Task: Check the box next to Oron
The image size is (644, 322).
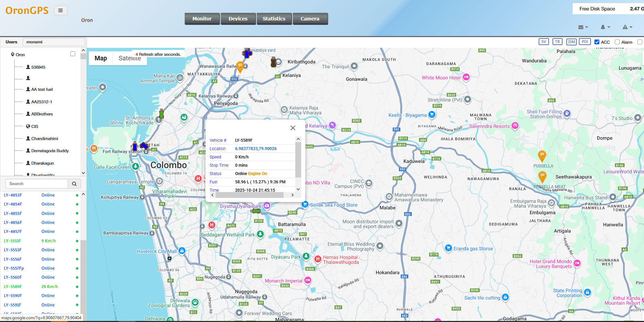Action: pyautogui.click(x=73, y=54)
